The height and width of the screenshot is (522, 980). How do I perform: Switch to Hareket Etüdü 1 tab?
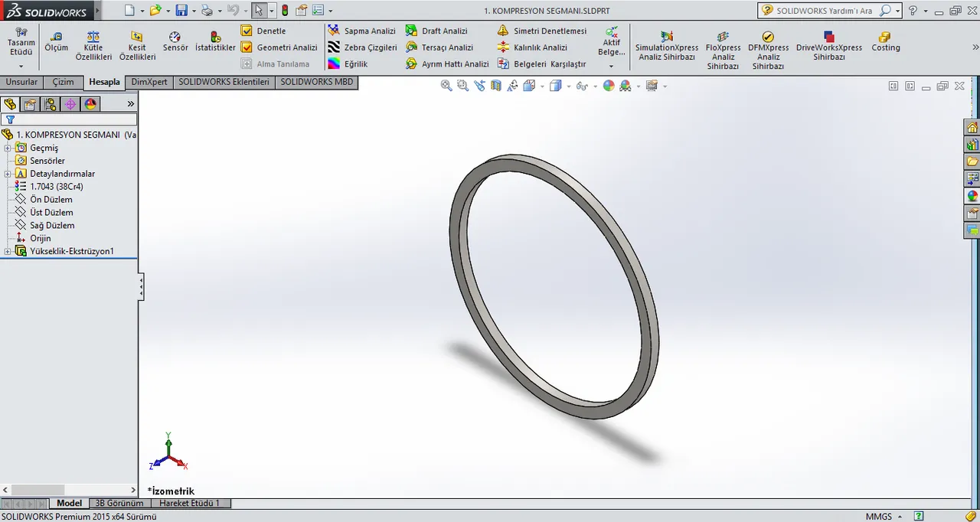pyautogui.click(x=190, y=503)
